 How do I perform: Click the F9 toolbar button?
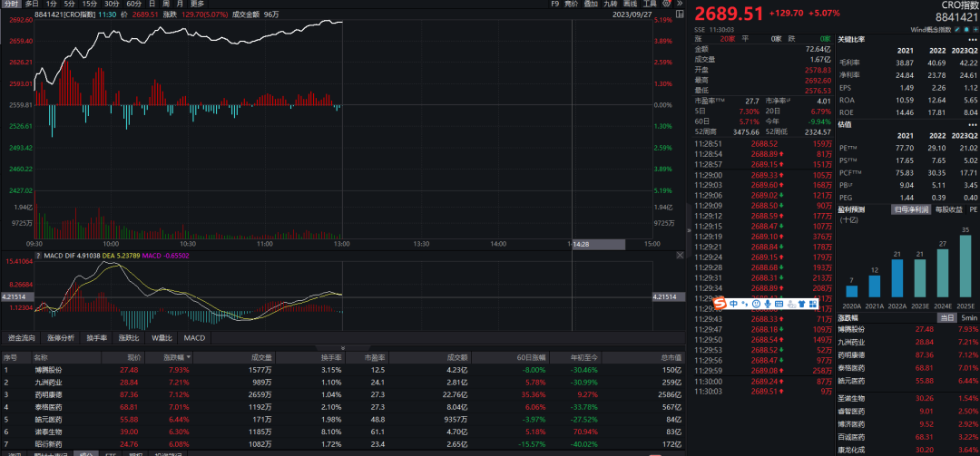pyautogui.click(x=555, y=4)
